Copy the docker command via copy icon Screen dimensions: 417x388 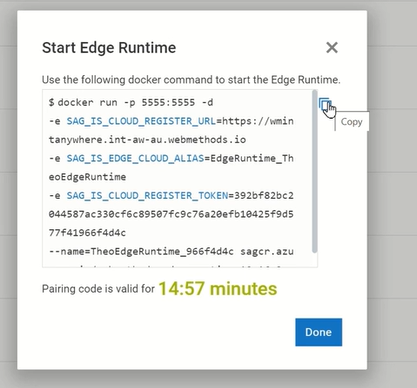point(324,104)
